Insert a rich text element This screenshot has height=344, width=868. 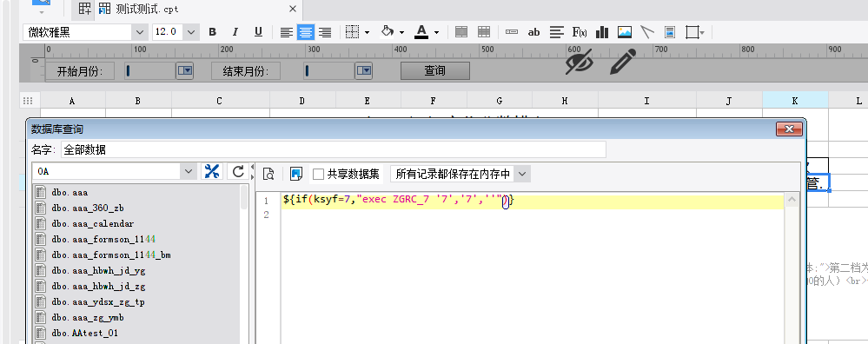coord(557,32)
